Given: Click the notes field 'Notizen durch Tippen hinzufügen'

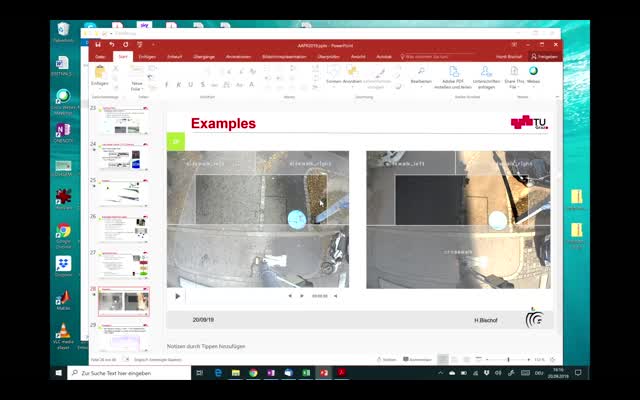Looking at the screenshot, I should tap(206, 346).
